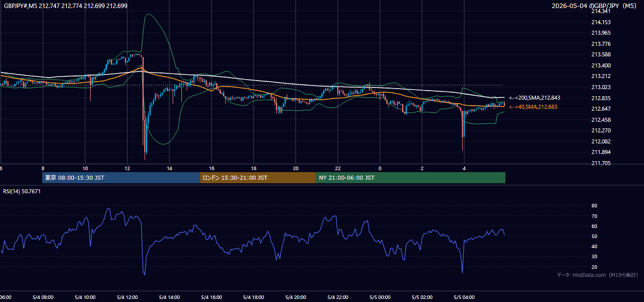The height and width of the screenshot is (302, 644).
Task: Click hour tick 18 on price chart axis
Action: [253, 169]
